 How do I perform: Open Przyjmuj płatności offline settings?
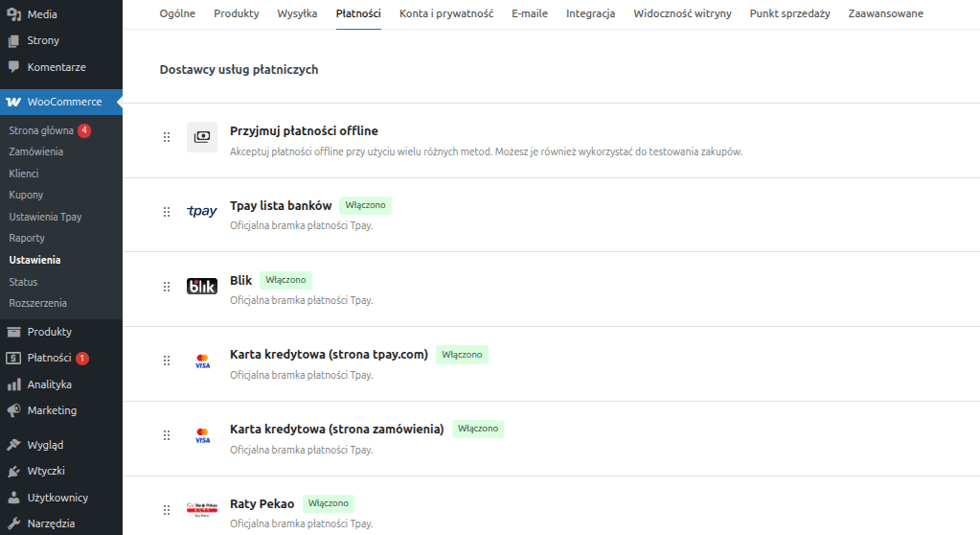tap(304, 130)
